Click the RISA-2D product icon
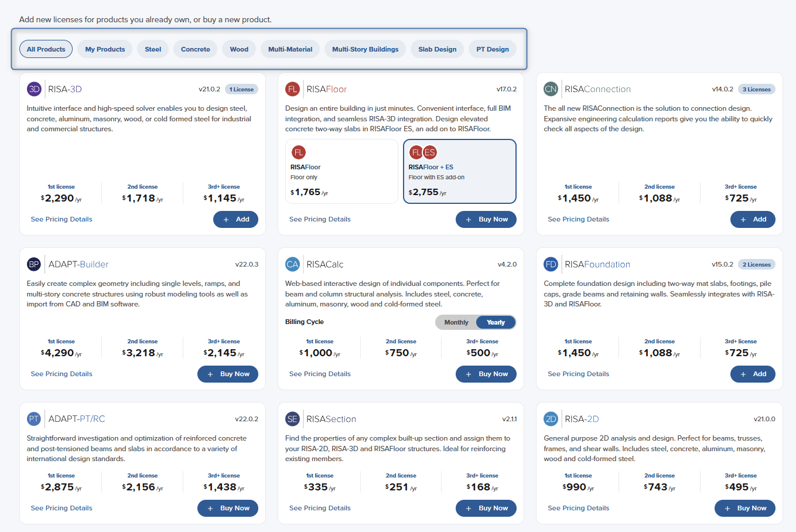Viewport: 796px width, 532px height. [551, 419]
